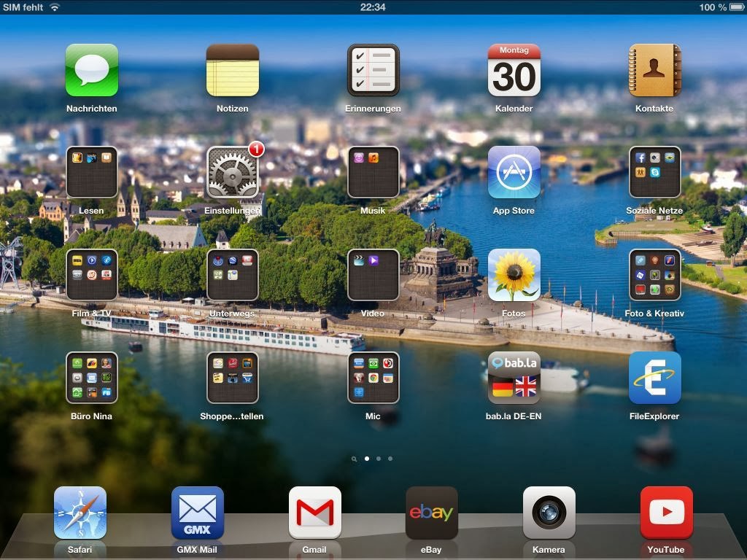Image resolution: width=747 pixels, height=560 pixels.
Task: Open GMX Mail in the dock
Action: coord(197,513)
